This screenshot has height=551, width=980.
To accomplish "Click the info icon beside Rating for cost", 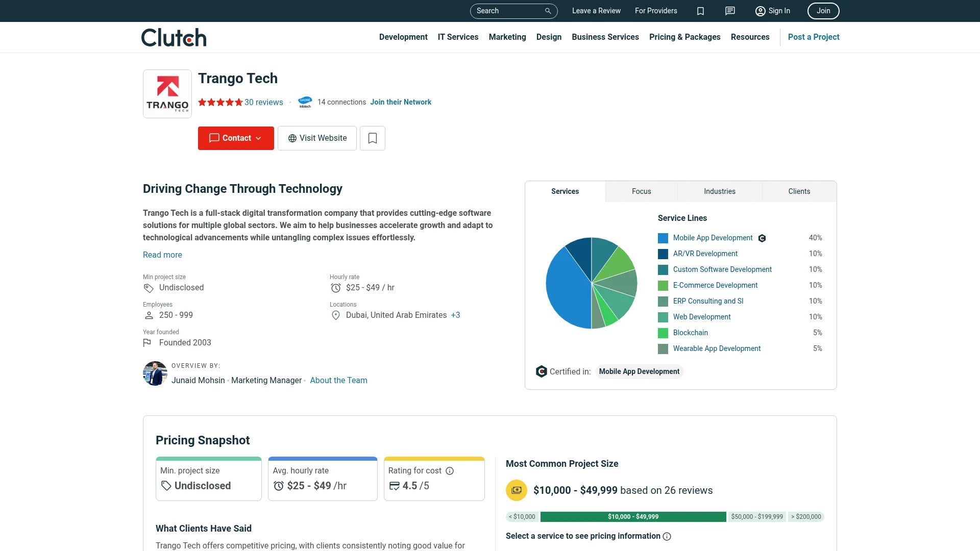I will [x=450, y=471].
